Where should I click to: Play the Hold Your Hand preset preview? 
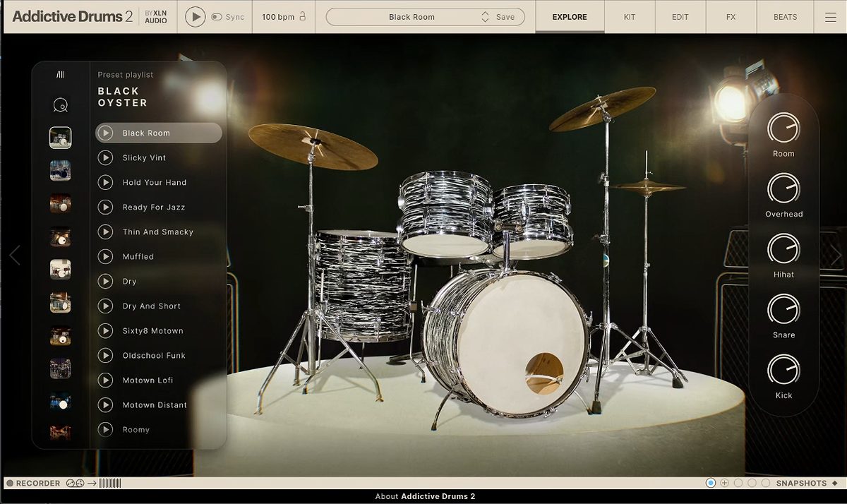point(105,182)
